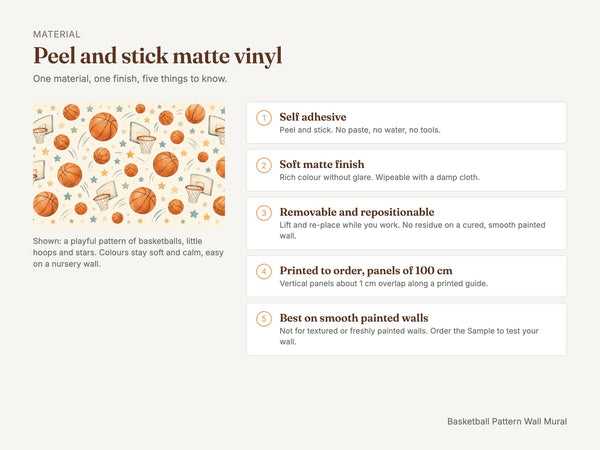
Task: Click the number 3 circle icon
Action: (264, 213)
